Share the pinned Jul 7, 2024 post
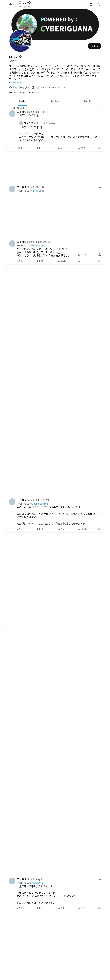This screenshot has width=110, height=980. point(99,148)
